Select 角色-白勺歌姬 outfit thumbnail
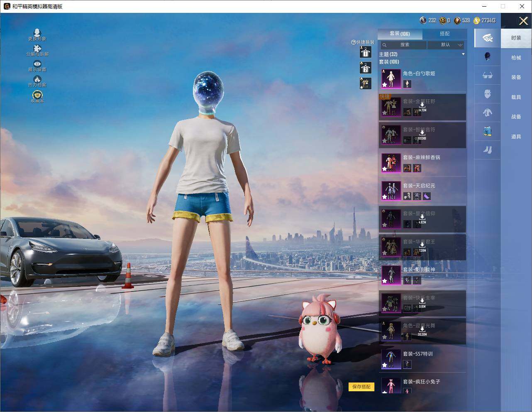 (391, 78)
